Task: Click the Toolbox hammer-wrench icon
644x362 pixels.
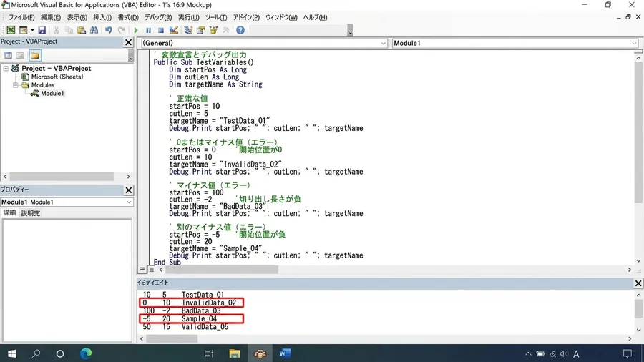Action: [226, 30]
